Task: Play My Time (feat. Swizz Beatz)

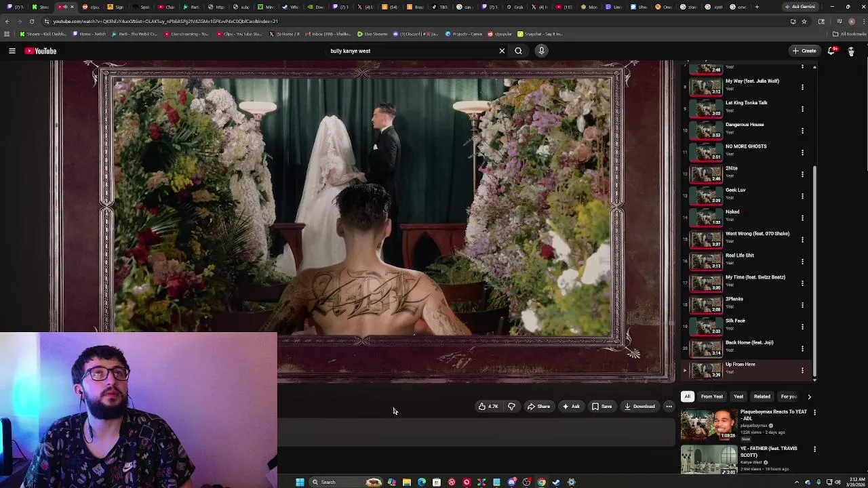Action: 746,283
